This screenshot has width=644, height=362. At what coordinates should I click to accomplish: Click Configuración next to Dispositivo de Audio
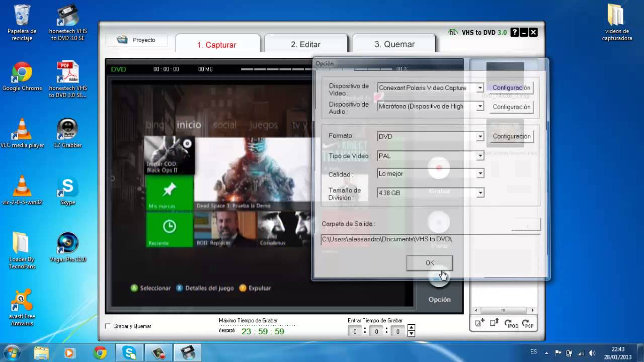click(511, 107)
